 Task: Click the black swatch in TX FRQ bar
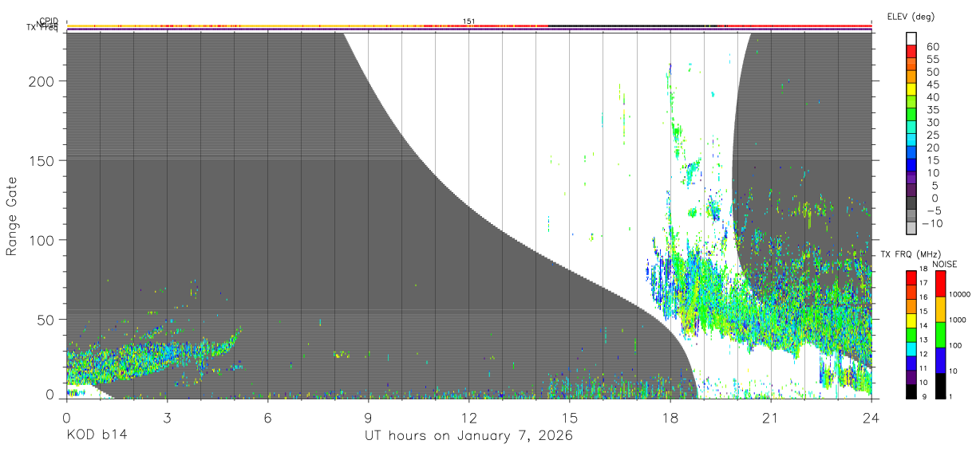[x=911, y=392]
